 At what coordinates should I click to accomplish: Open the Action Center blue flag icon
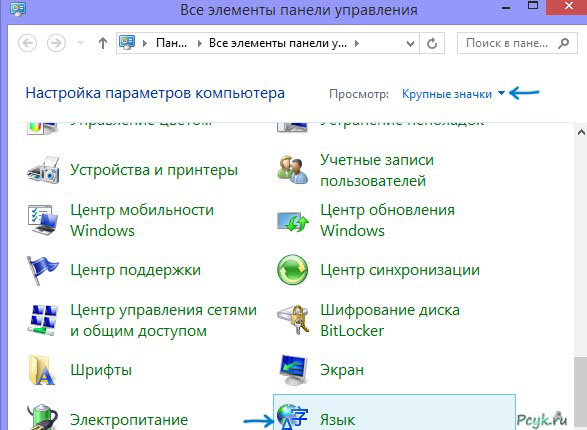pos(42,270)
